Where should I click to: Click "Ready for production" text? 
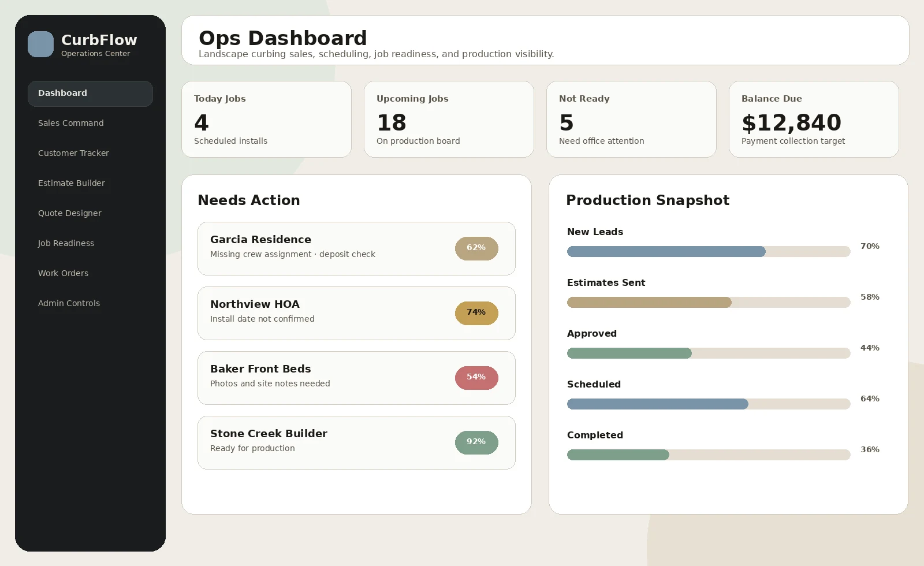pyautogui.click(x=252, y=448)
